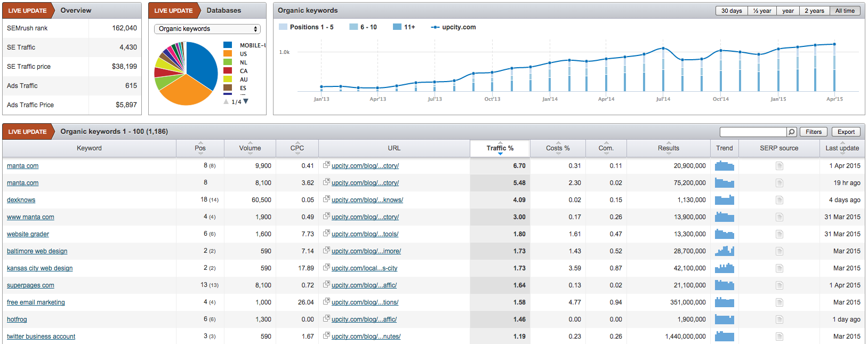The height and width of the screenshot is (344, 868).
Task: Open SERP source snapshot for free email marketing
Action: click(x=779, y=302)
